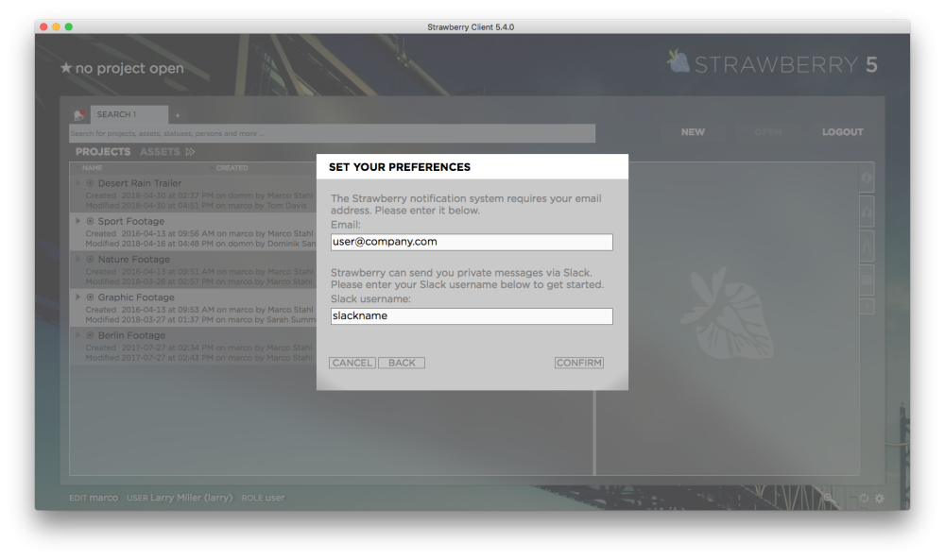
Task: Click the SET YOUR PREFERENCES dialog title
Action: click(x=400, y=167)
